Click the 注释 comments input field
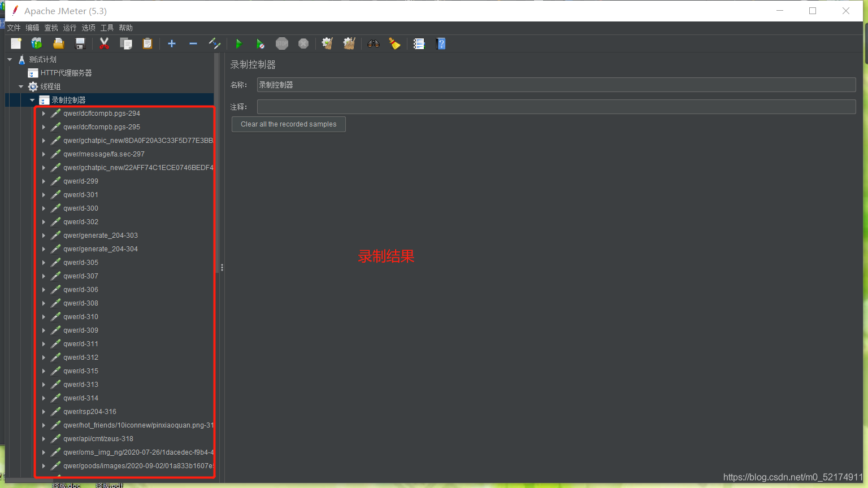Image resolution: width=868 pixels, height=488 pixels. (556, 107)
